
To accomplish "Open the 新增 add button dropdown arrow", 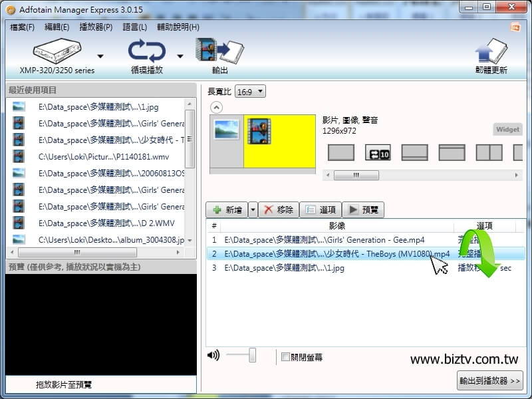I will (253, 209).
